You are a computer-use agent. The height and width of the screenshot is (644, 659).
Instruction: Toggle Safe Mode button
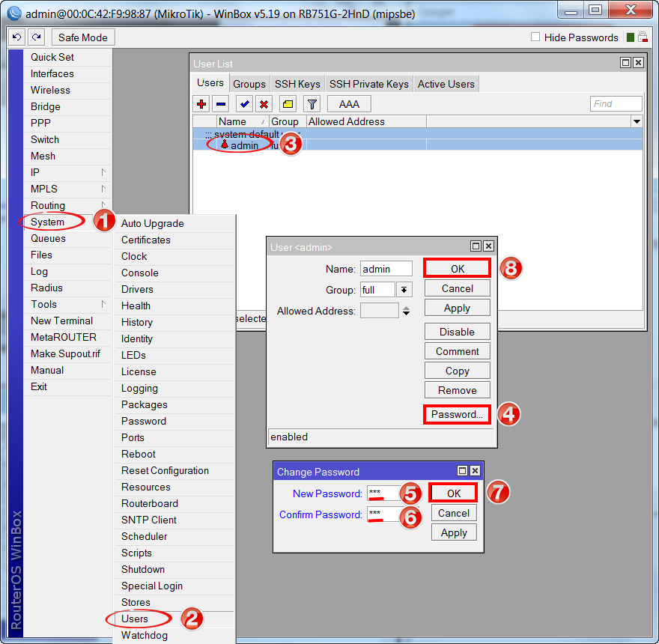point(83,37)
